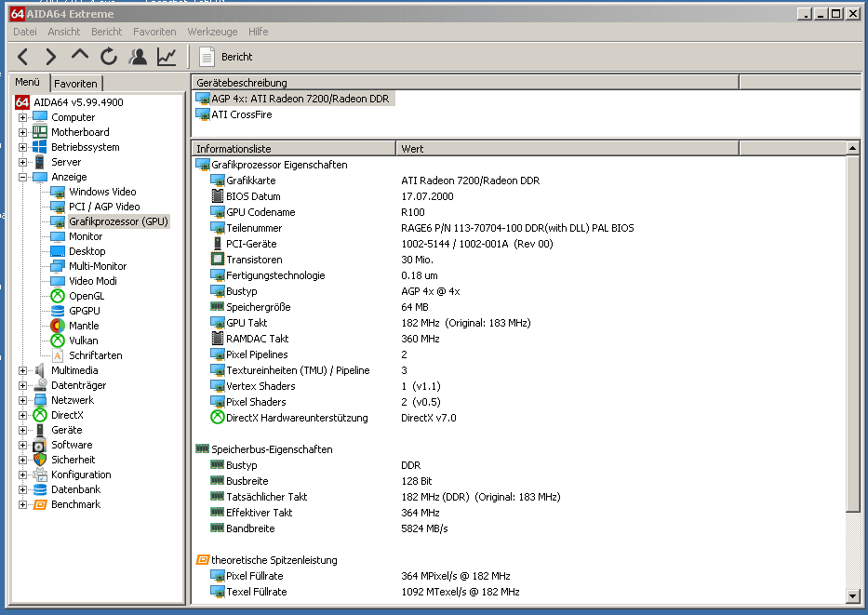Expand the Multimedia tree node
868x615 pixels.
tap(22, 371)
